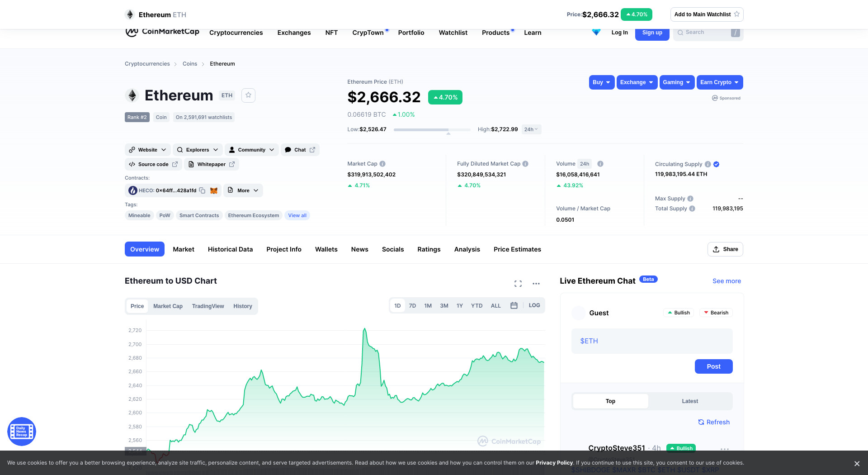The height and width of the screenshot is (475, 868).
Task: Open the Earn Crypto dropdown
Action: (x=720, y=82)
